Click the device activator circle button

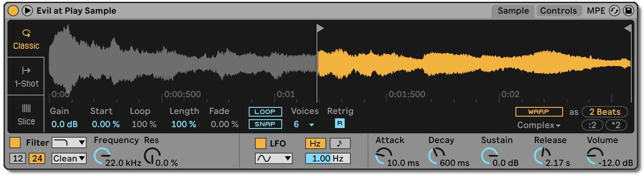tap(13, 11)
